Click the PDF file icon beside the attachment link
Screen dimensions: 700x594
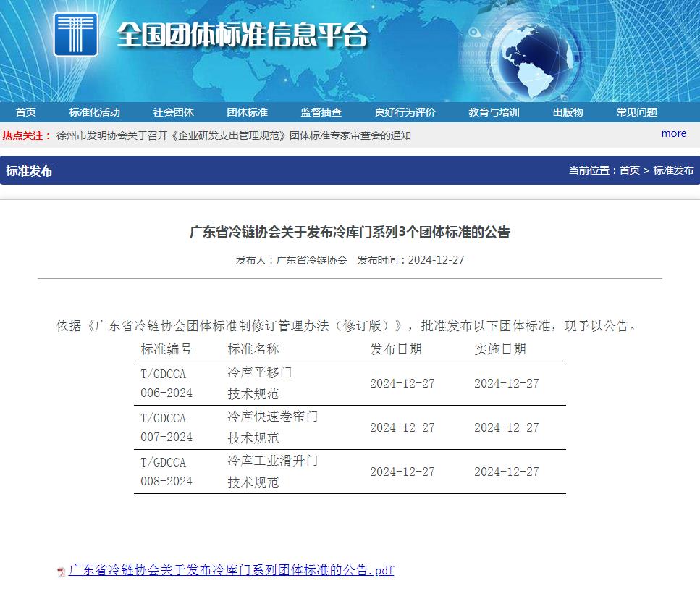[x=62, y=571]
